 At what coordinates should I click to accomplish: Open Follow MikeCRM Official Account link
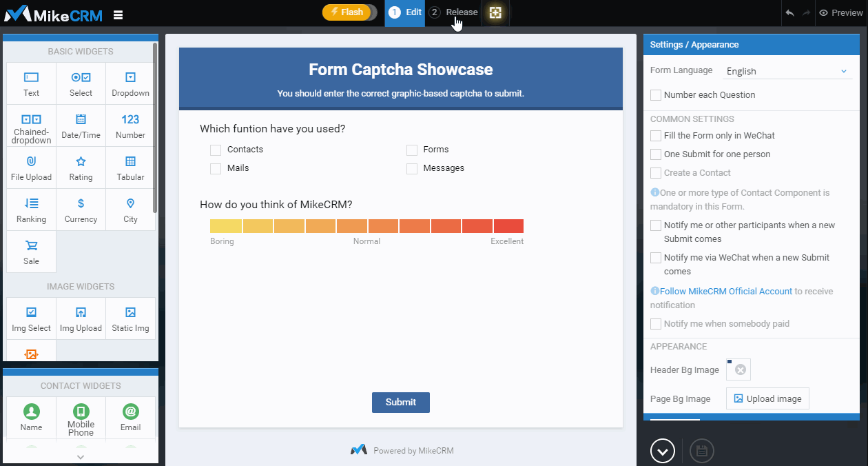point(726,292)
